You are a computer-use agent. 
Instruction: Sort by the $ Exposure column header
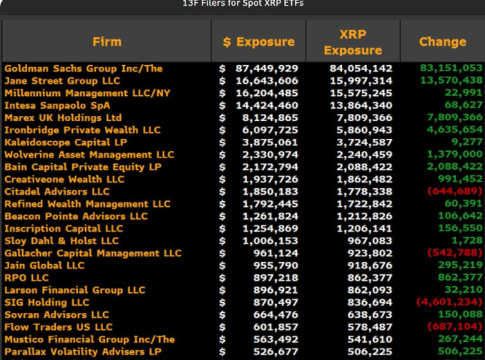(259, 42)
